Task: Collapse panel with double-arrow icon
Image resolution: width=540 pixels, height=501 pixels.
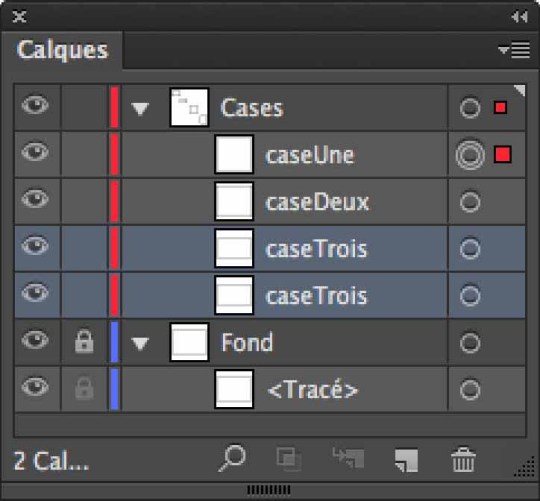Action: (x=519, y=17)
